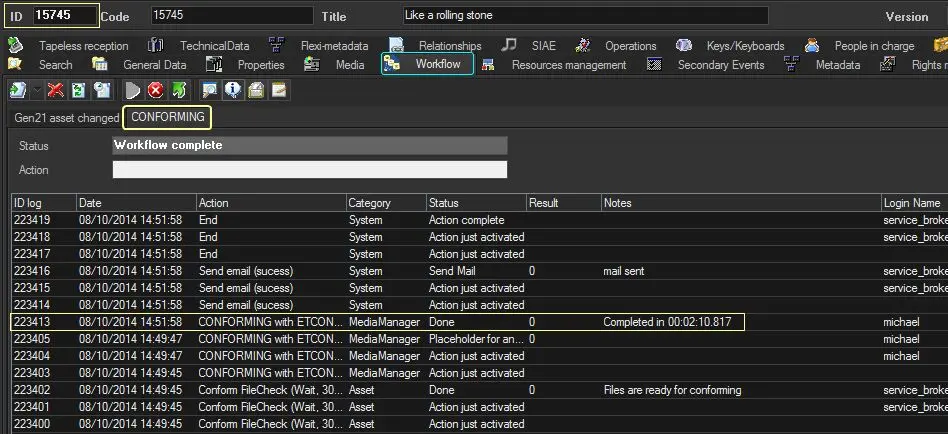This screenshot has height=434, width=948.
Task: Click the empty Action text field
Action: click(309, 170)
